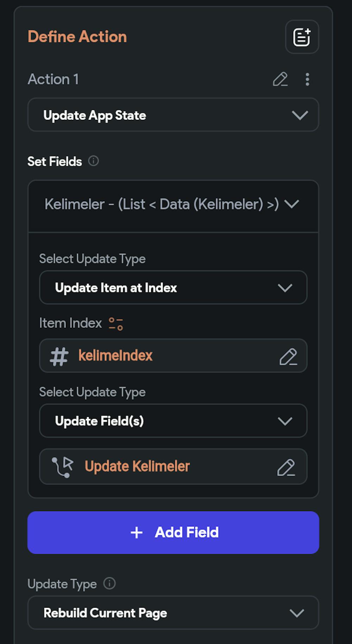
Task: Edit the kelimeIndex value pencil icon
Action: coord(288,356)
